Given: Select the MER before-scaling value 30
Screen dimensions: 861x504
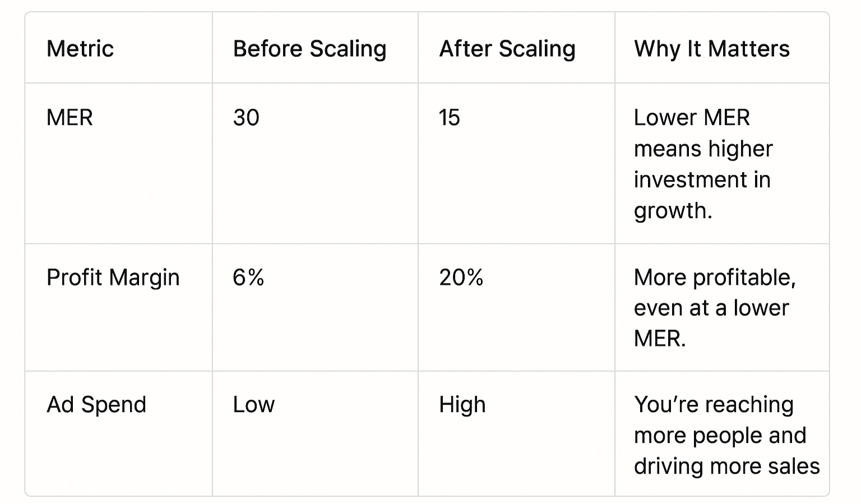Looking at the screenshot, I should 246,118.
